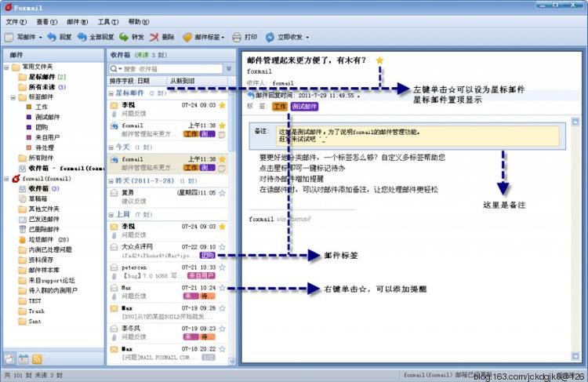Collapse the 常用文件夹 tree node
The height and width of the screenshot is (382, 588).
(6, 67)
